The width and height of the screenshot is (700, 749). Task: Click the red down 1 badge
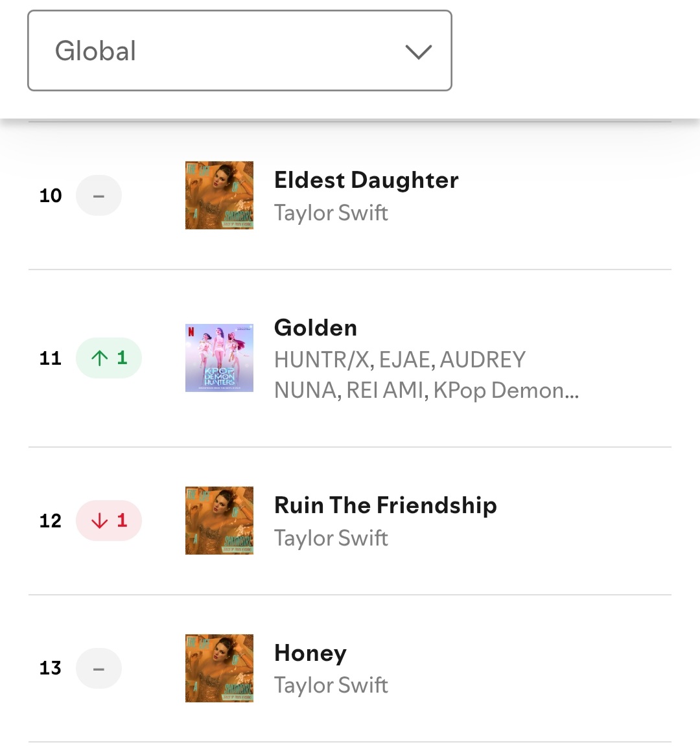tap(109, 521)
